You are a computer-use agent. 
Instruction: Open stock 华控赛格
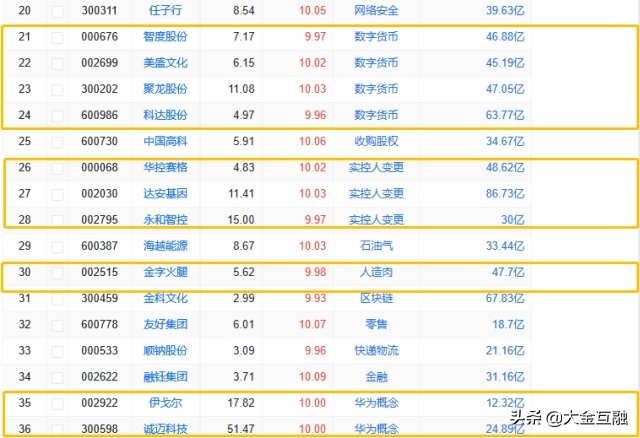pos(165,167)
